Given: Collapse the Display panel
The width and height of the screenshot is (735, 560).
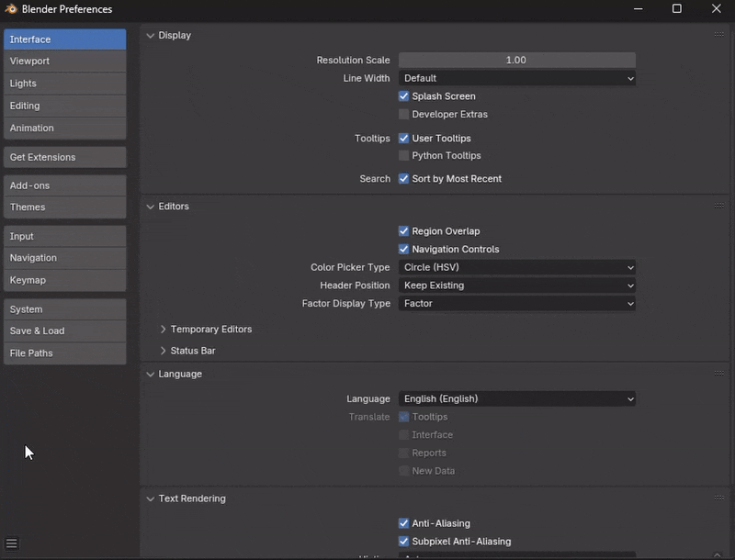Looking at the screenshot, I should click(x=150, y=36).
